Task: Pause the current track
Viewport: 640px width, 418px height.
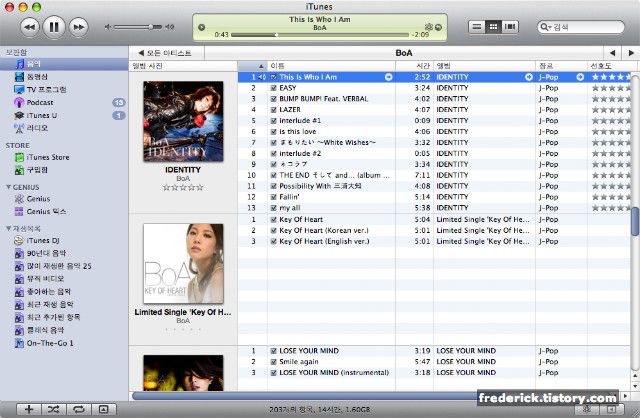Action: 54,27
